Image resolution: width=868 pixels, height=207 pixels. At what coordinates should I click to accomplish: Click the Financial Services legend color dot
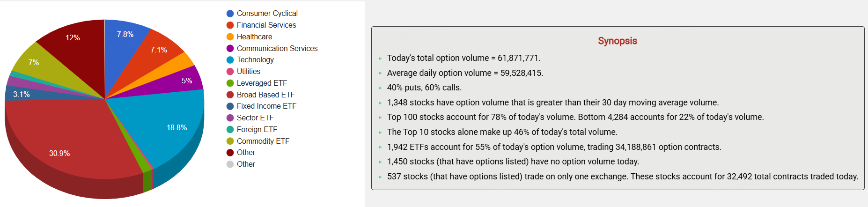(x=230, y=25)
